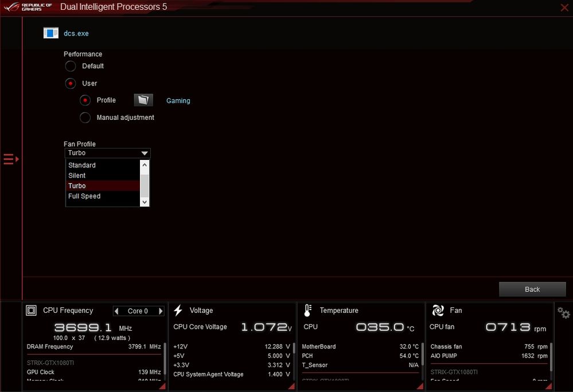The image size is (573, 392).
Task: Choose Silent in Fan Profile list
Action: tap(103, 175)
